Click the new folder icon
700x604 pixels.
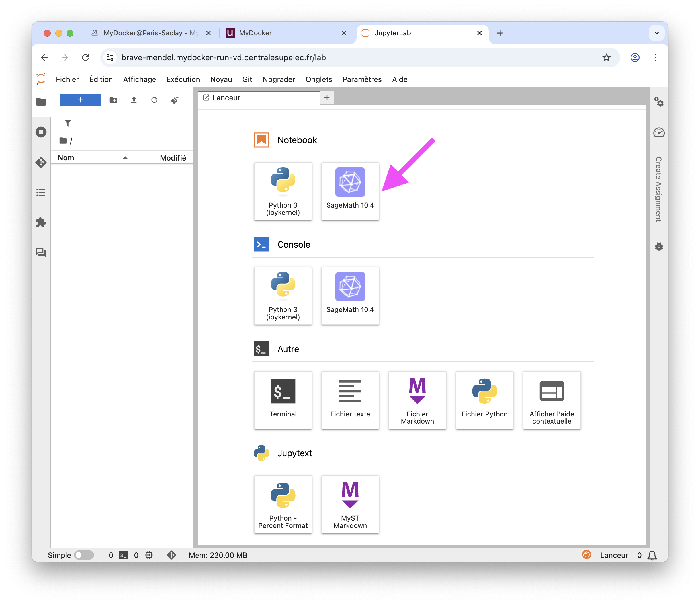pyautogui.click(x=113, y=100)
